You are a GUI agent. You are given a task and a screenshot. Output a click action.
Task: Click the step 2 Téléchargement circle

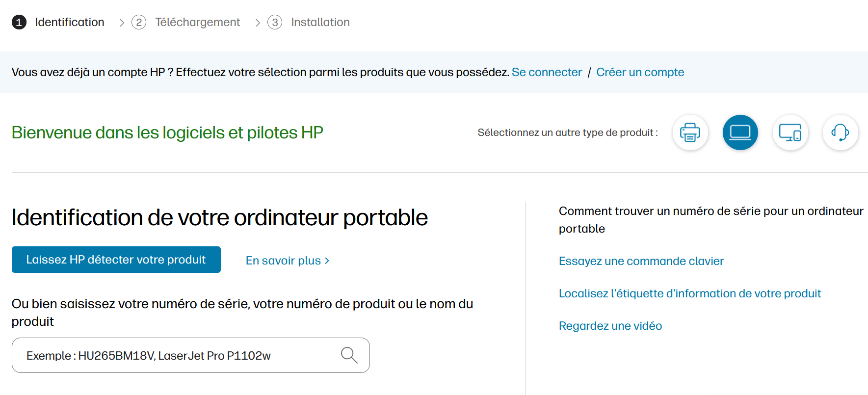[x=138, y=22]
